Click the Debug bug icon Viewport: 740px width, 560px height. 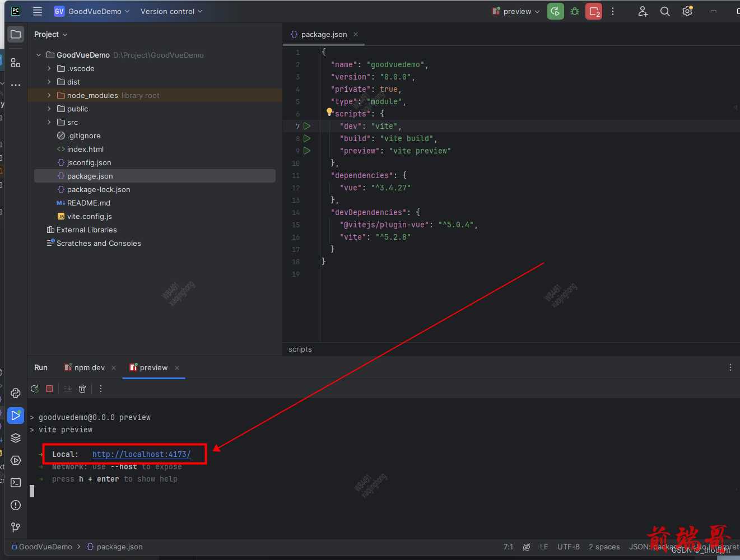click(x=575, y=11)
